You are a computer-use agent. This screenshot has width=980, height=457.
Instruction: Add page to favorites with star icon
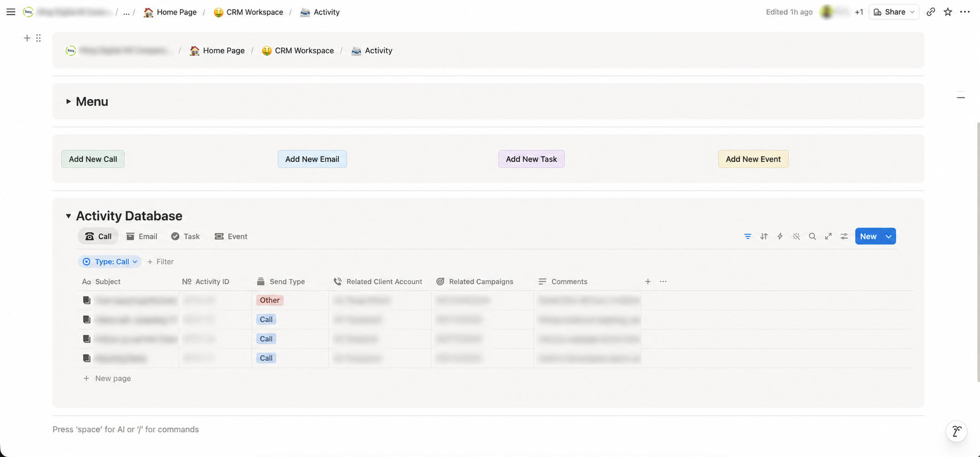[x=948, y=12]
